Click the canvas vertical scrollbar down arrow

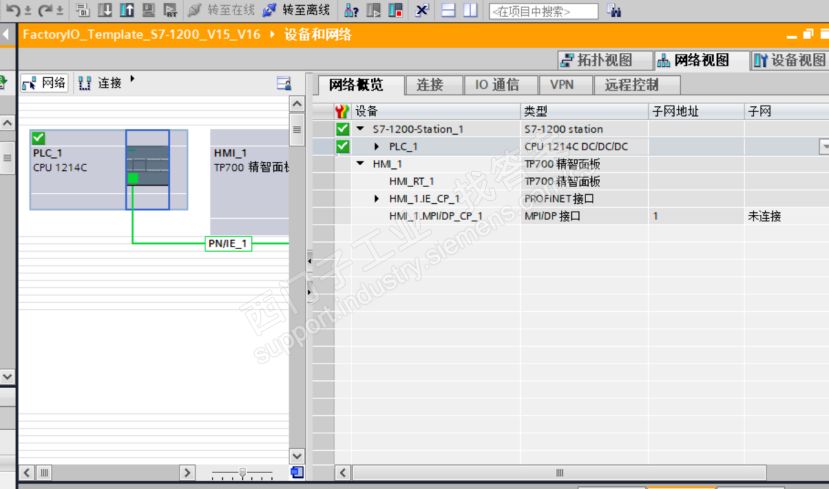[297, 456]
